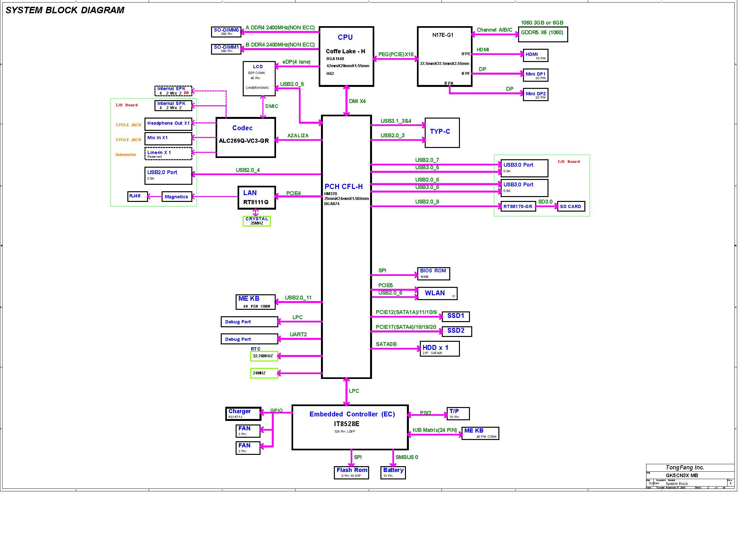Image resolution: width=756 pixels, height=534 pixels.
Task: Click the TYP-C connector box
Action: (442, 132)
